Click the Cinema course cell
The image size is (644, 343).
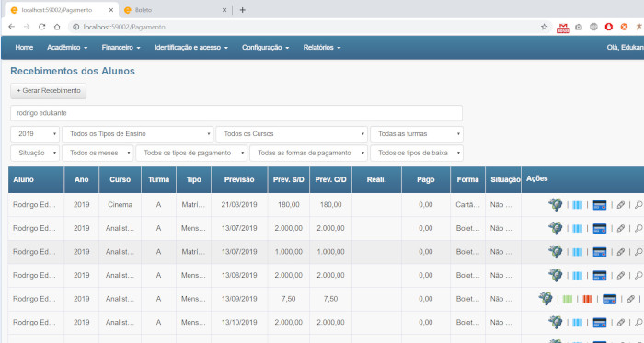pos(120,205)
